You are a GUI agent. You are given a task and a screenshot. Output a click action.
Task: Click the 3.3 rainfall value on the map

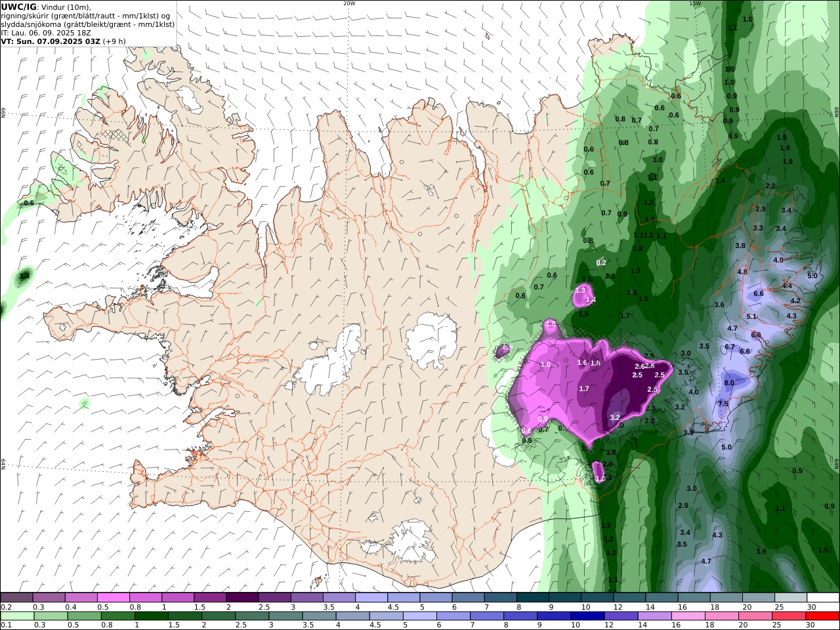click(x=758, y=228)
